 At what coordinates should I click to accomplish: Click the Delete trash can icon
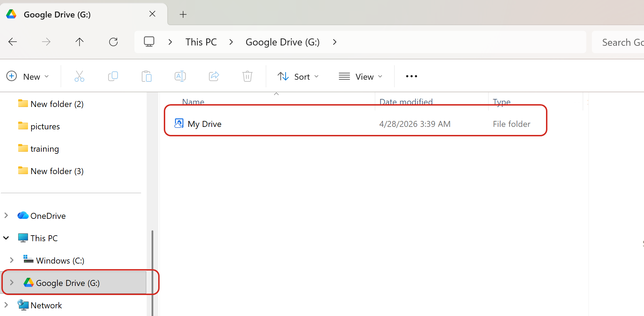(x=247, y=76)
